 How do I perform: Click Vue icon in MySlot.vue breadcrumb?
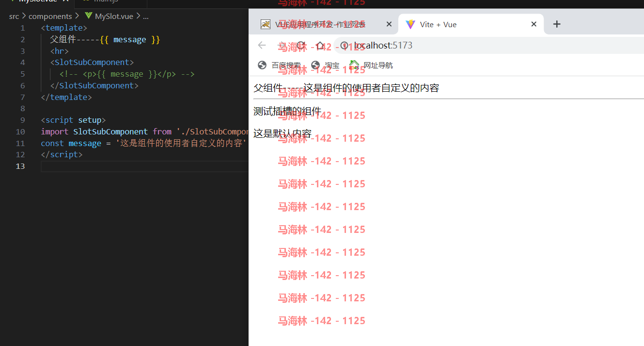click(x=88, y=16)
